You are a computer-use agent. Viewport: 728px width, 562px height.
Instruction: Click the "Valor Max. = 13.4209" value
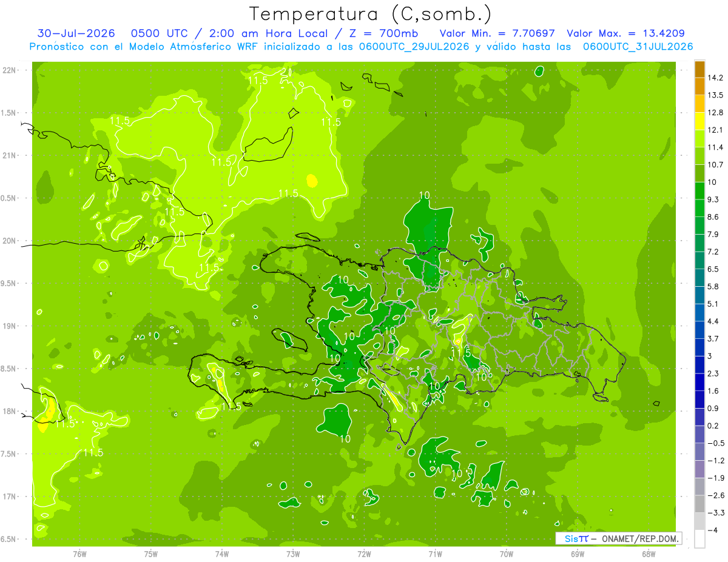coord(627,33)
